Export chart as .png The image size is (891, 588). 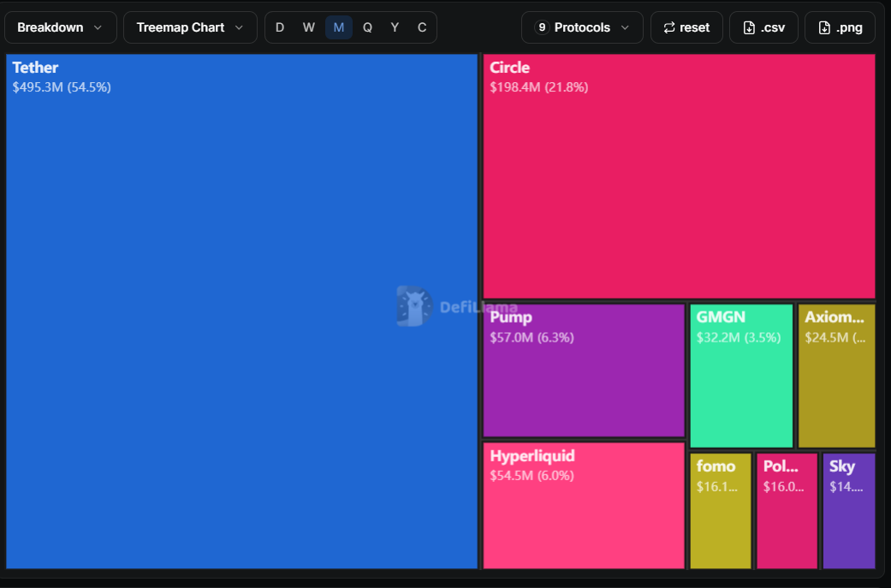coord(840,27)
